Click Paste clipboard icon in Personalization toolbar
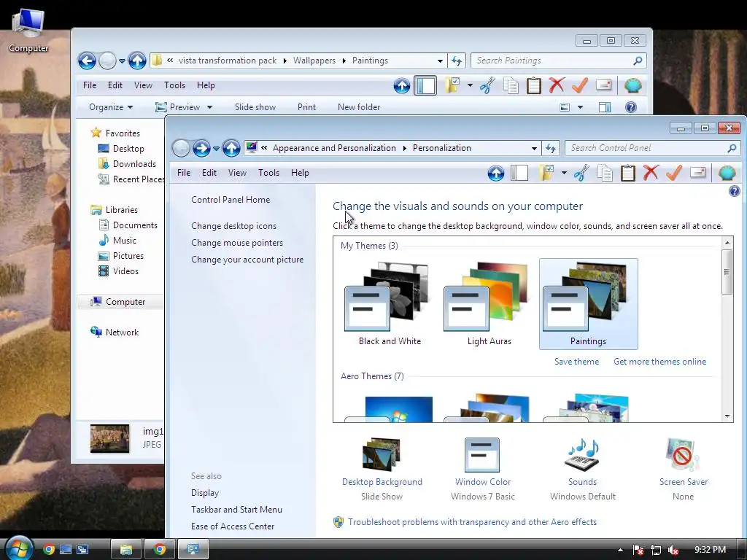 tap(628, 173)
